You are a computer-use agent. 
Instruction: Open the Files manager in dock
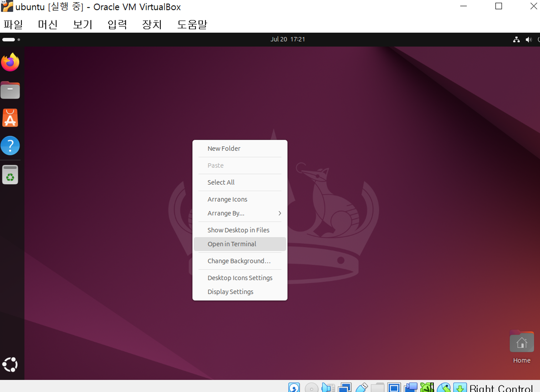coord(10,90)
